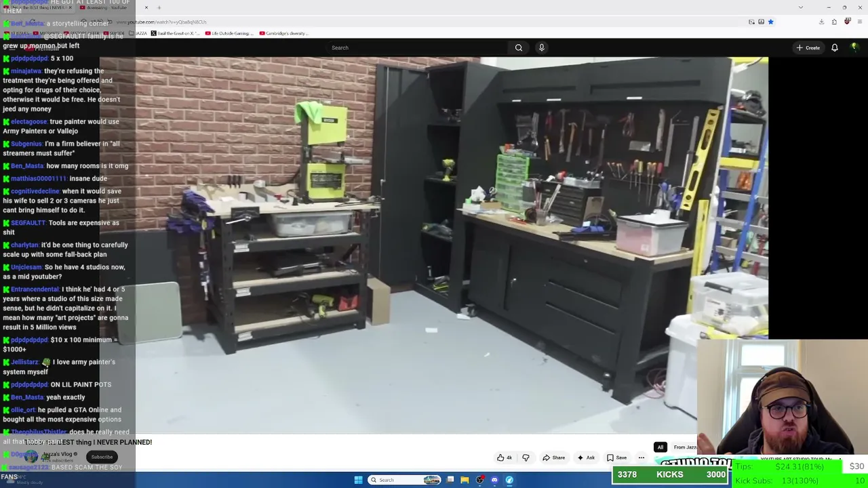Image resolution: width=868 pixels, height=488 pixels.
Task: Dislike the video with thumbs down
Action: click(x=526, y=457)
